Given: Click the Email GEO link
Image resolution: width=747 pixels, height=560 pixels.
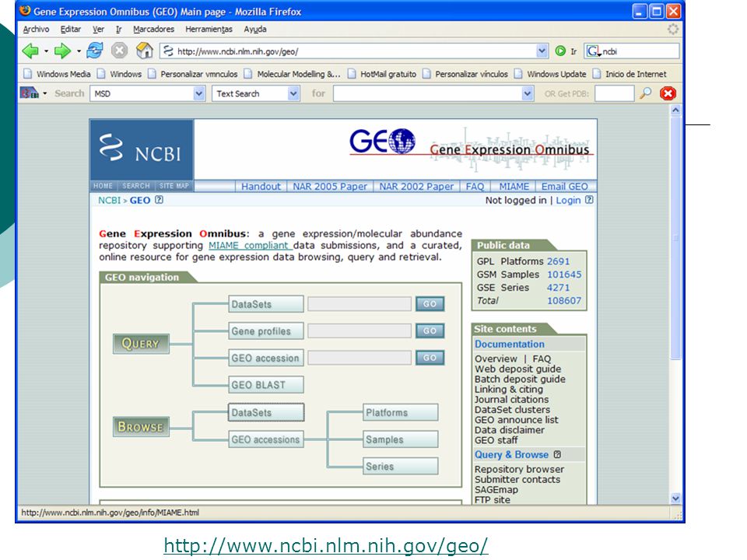Looking at the screenshot, I should [565, 186].
